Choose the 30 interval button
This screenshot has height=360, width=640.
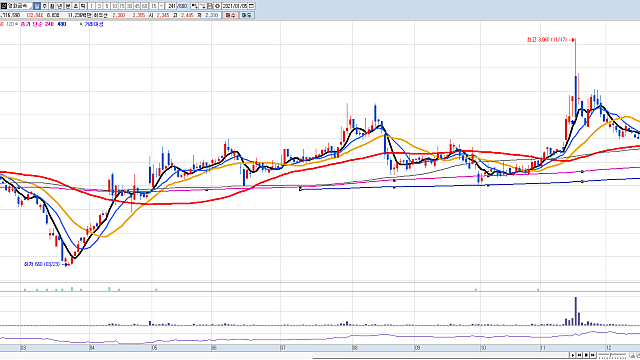click(x=129, y=6)
